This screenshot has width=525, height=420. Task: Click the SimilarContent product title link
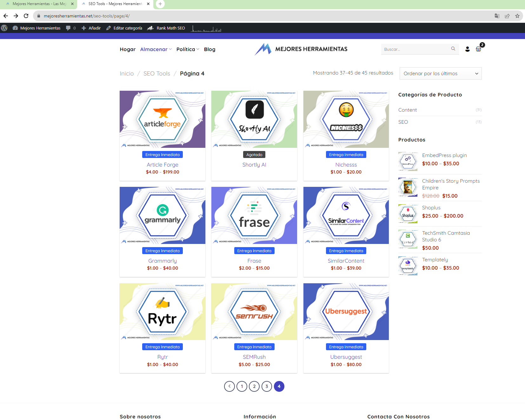pos(346,261)
